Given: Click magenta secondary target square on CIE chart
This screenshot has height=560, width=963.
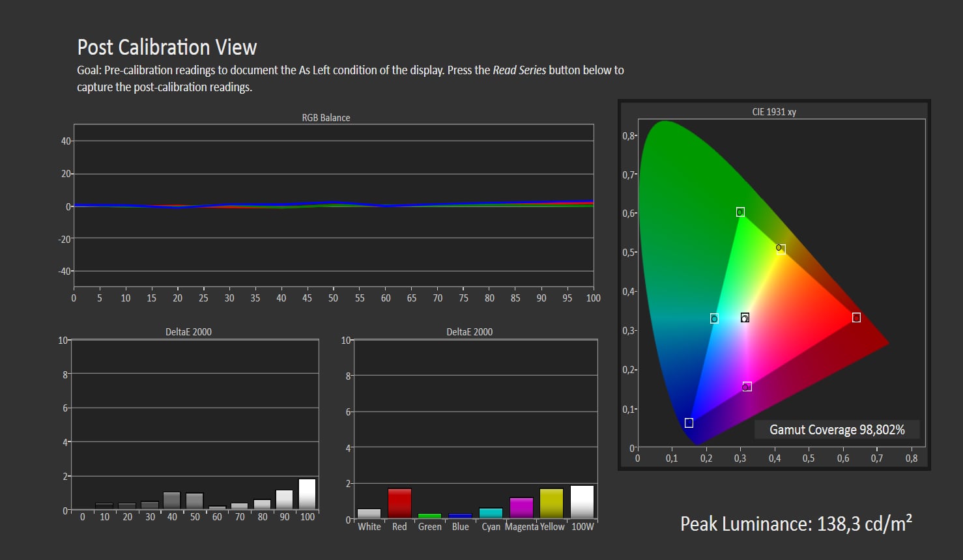Looking at the screenshot, I should [747, 386].
